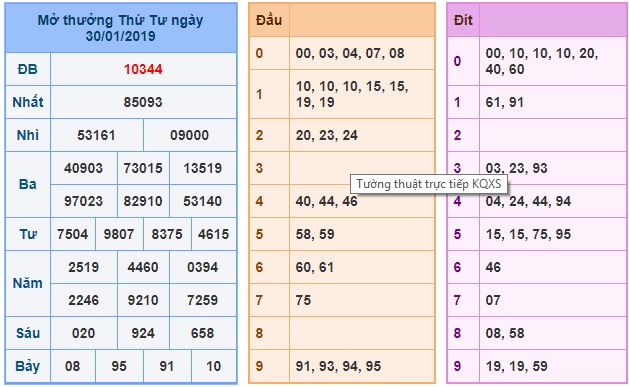Click Đít row '19, 19, 59'

coord(517,366)
